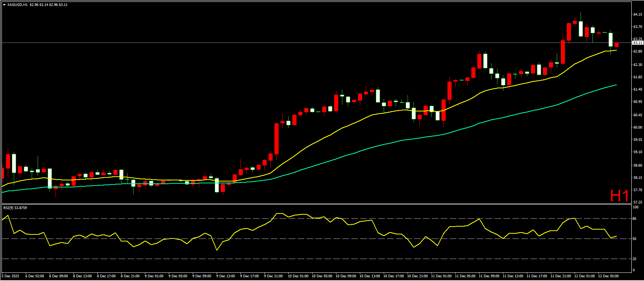Click the 10 Dec 01:00 time marker
Viewport: 644px width, 281px height.
tap(298, 276)
